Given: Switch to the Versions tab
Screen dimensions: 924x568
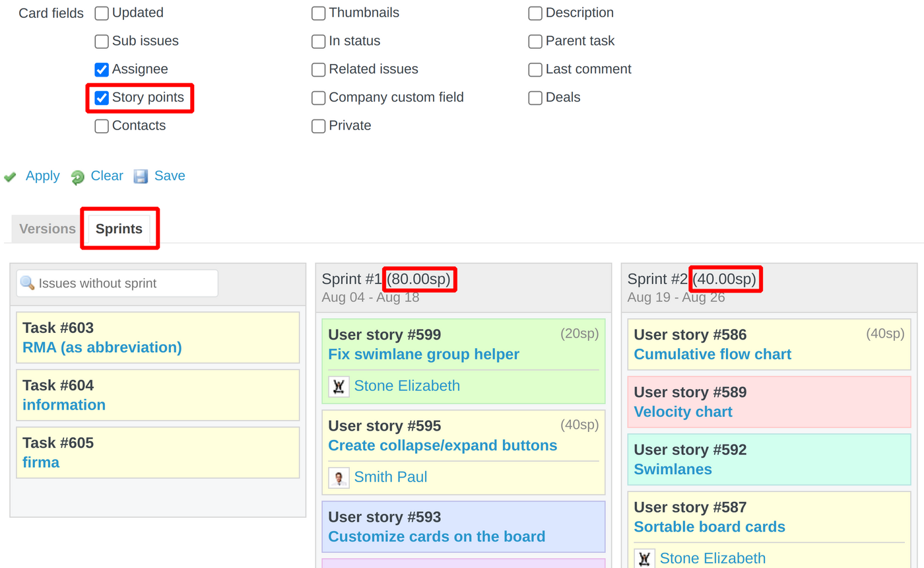Looking at the screenshot, I should tap(46, 229).
